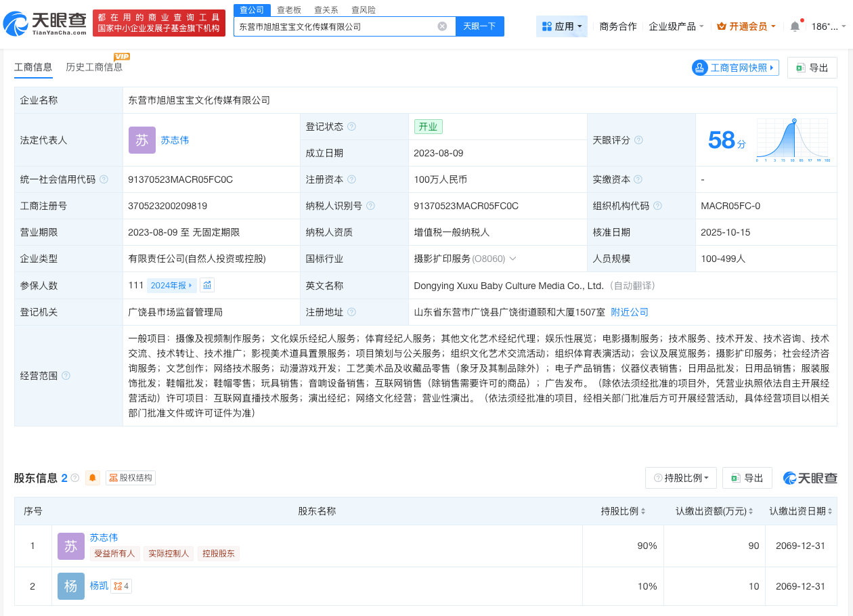Screen dimensions: 853x616
Task: Select credit code 91370523MACR05FC0C in 统一社会信用代码 row
Action: point(180,179)
